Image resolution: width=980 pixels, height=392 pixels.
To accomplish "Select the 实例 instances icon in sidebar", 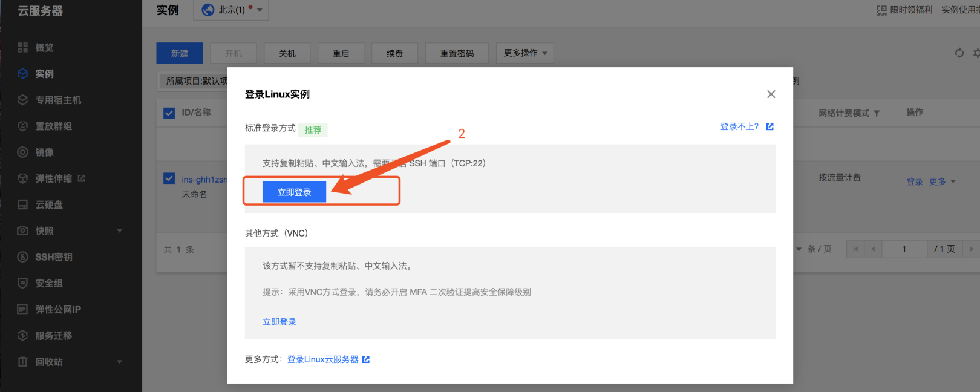I will click(22, 73).
